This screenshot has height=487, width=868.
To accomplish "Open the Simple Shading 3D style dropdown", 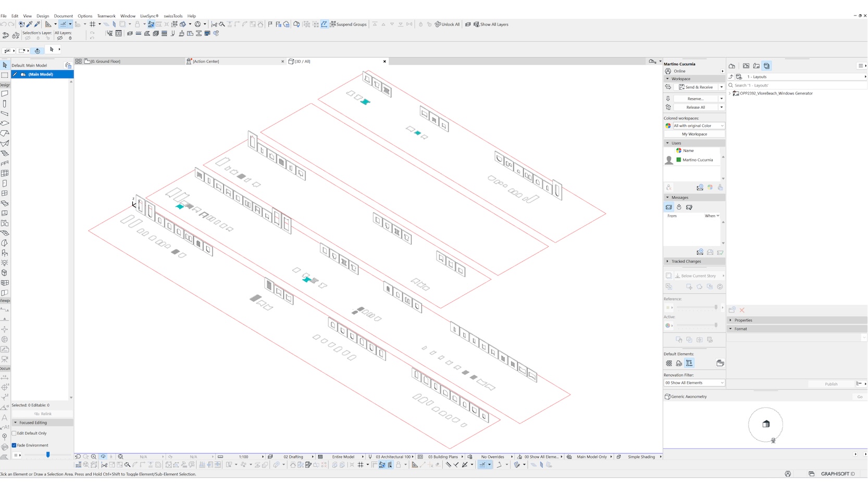I will pyautogui.click(x=641, y=457).
